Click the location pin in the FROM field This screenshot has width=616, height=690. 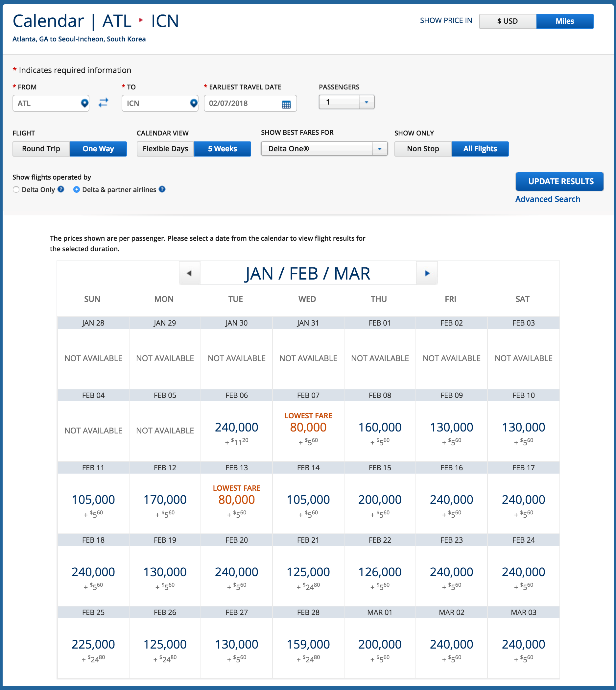point(84,103)
